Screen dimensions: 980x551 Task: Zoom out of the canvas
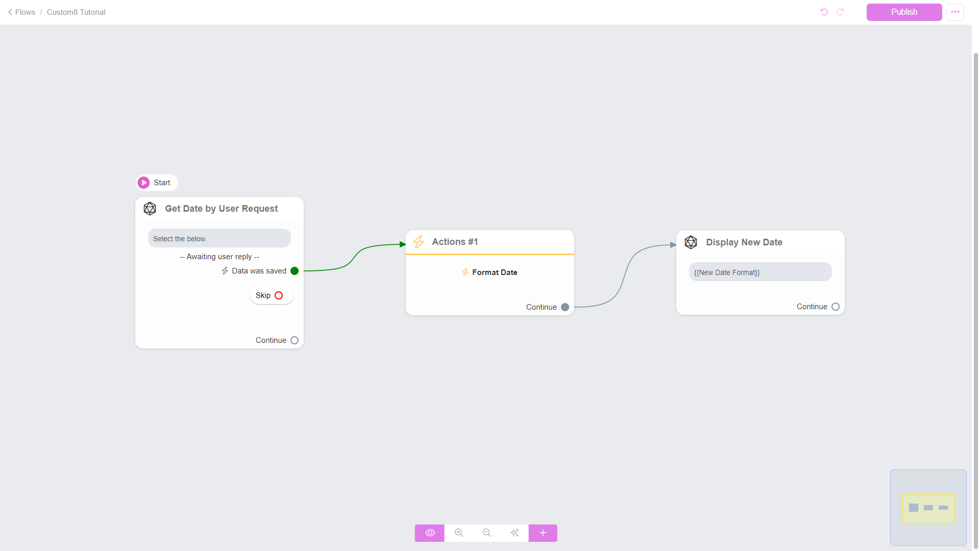[x=486, y=533]
